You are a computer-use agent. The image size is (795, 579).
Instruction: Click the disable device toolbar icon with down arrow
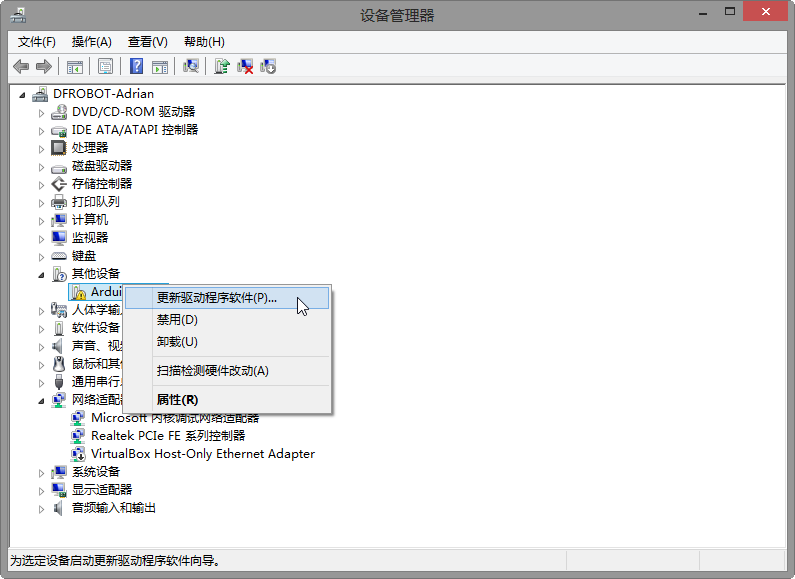pyautogui.click(x=268, y=66)
